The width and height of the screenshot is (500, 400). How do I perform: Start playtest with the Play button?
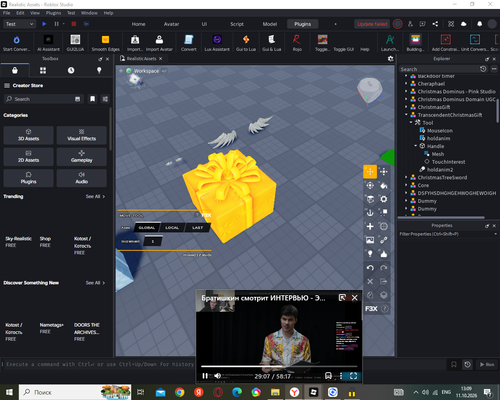(44, 24)
